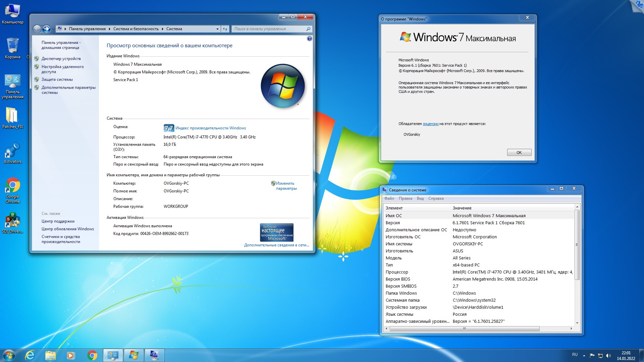Click Система и безопасность breadcrumb
Image resolution: width=644 pixels, height=362 pixels.
(x=136, y=29)
